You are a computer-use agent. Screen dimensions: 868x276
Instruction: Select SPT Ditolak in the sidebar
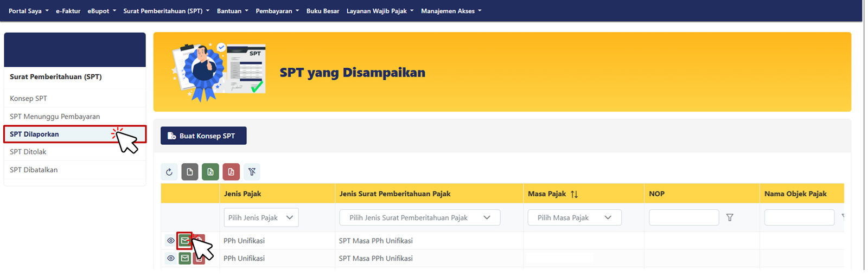pyautogui.click(x=28, y=152)
